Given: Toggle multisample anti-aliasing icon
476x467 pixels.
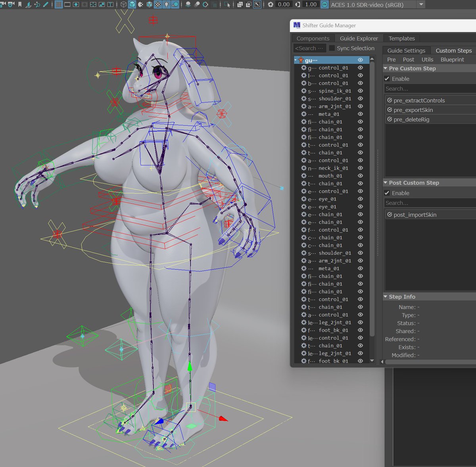Looking at the screenshot, I should [205, 4].
